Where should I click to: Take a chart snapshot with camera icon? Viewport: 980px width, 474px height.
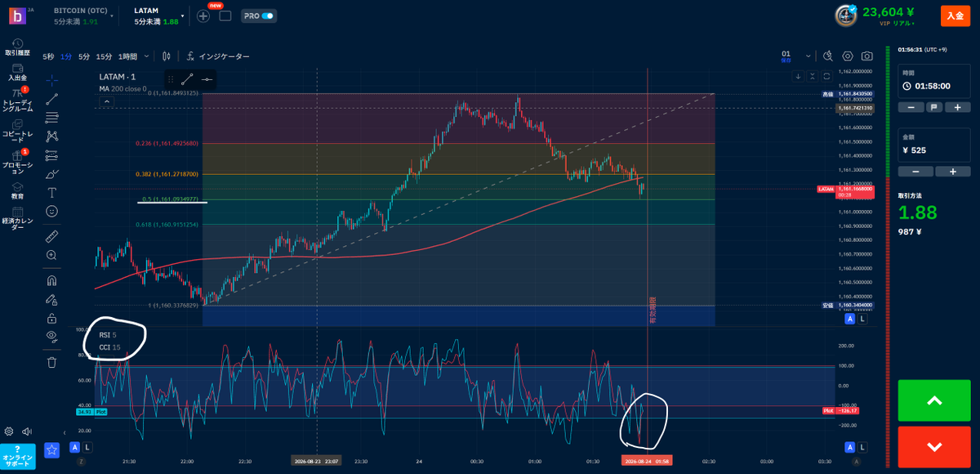tap(866, 56)
